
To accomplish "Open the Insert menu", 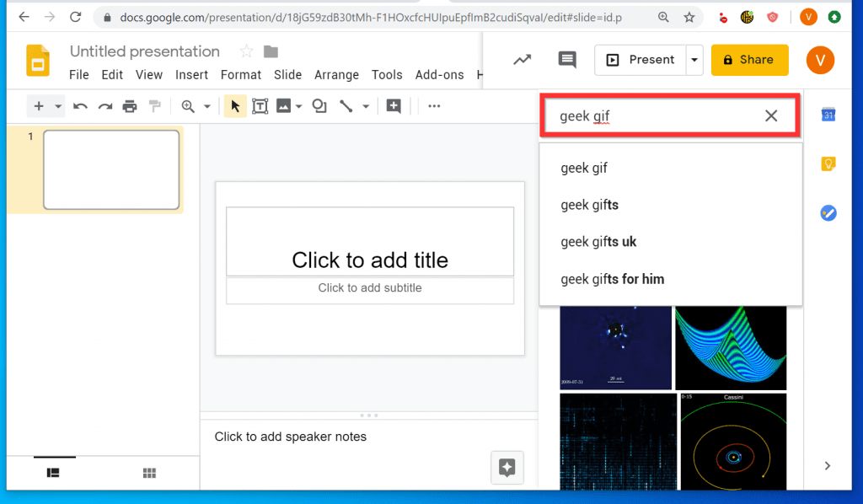I will coord(191,75).
